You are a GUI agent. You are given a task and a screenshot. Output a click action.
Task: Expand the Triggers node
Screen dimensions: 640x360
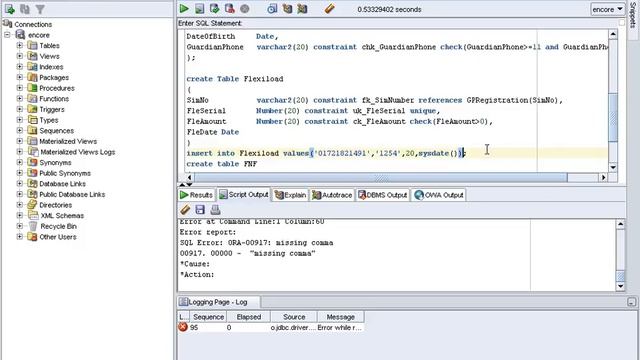click(20, 109)
